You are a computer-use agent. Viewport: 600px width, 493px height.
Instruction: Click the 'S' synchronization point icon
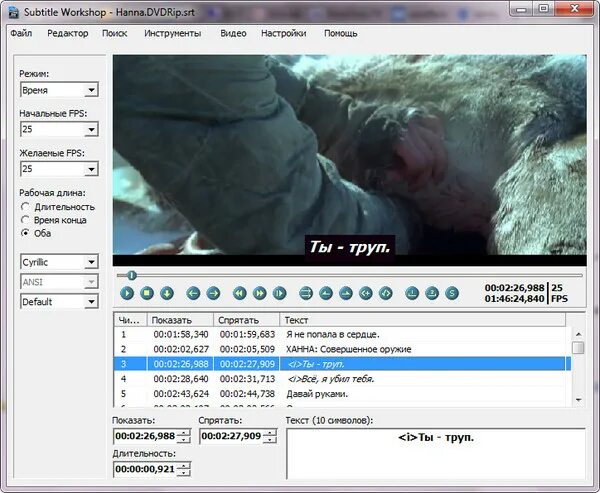452,294
